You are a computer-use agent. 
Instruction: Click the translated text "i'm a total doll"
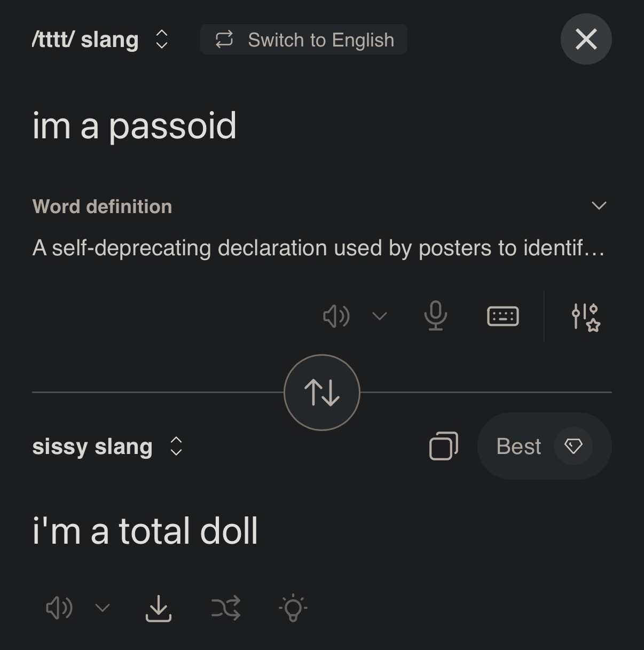145,531
